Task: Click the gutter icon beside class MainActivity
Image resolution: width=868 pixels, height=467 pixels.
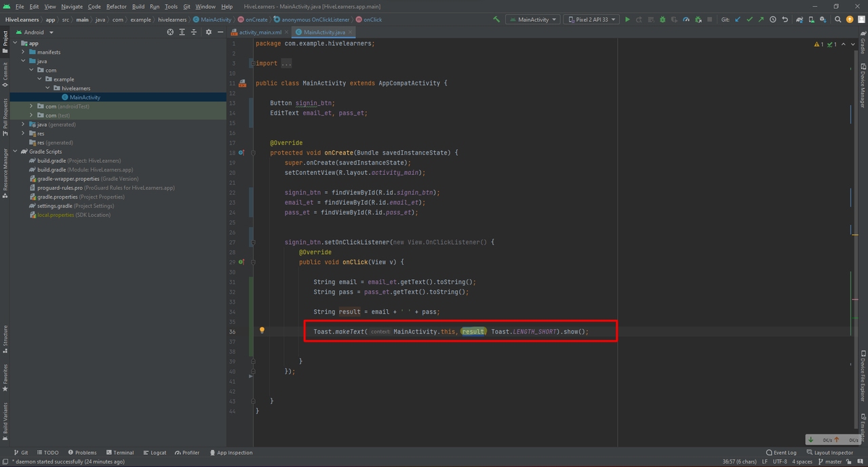Action: tap(242, 83)
